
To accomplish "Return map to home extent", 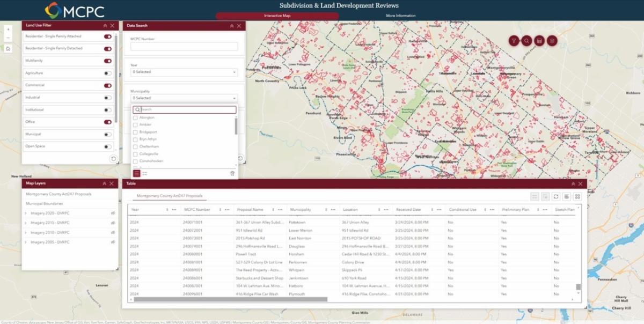I will (8, 48).
